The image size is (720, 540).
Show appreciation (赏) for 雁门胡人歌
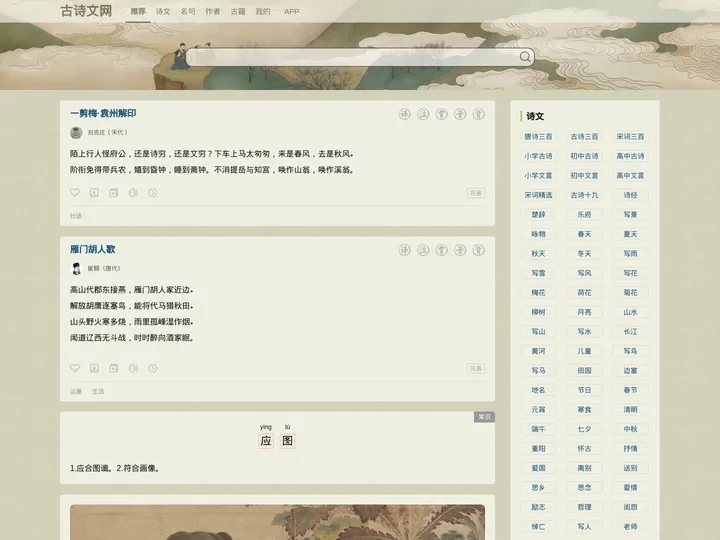tap(442, 250)
